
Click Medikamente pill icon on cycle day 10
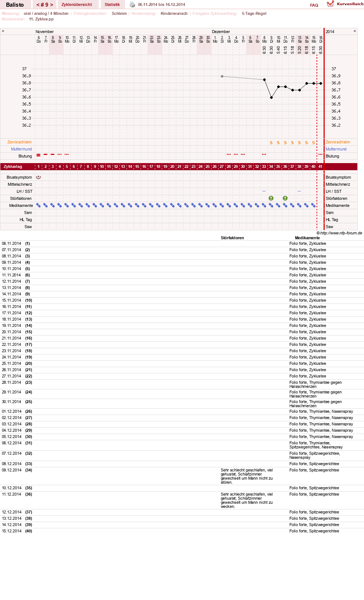(102, 205)
